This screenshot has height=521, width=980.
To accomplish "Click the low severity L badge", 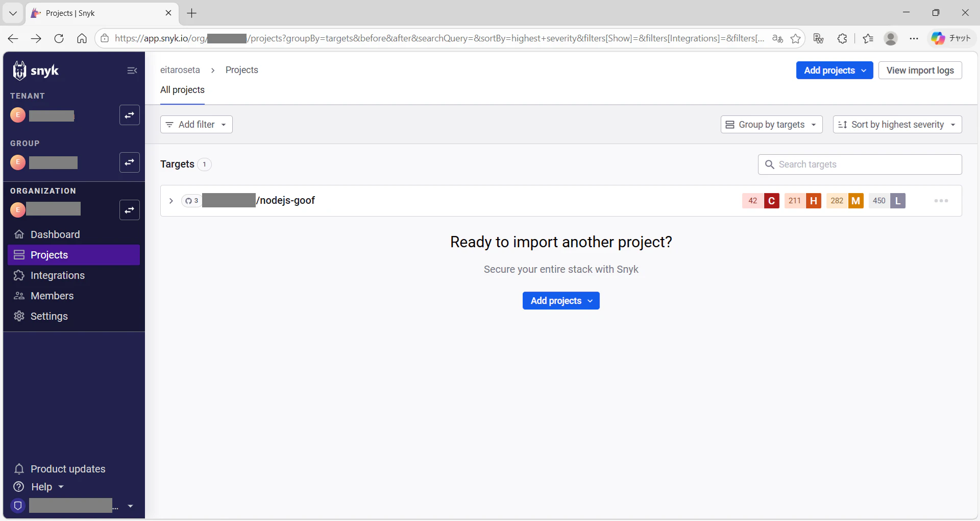I will click(x=898, y=201).
